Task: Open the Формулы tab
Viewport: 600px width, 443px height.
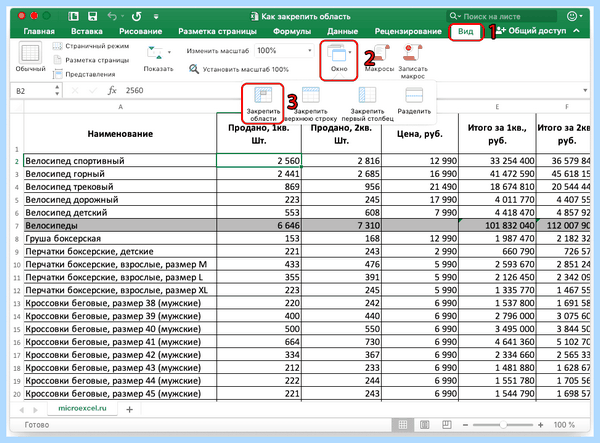Action: pos(292,31)
